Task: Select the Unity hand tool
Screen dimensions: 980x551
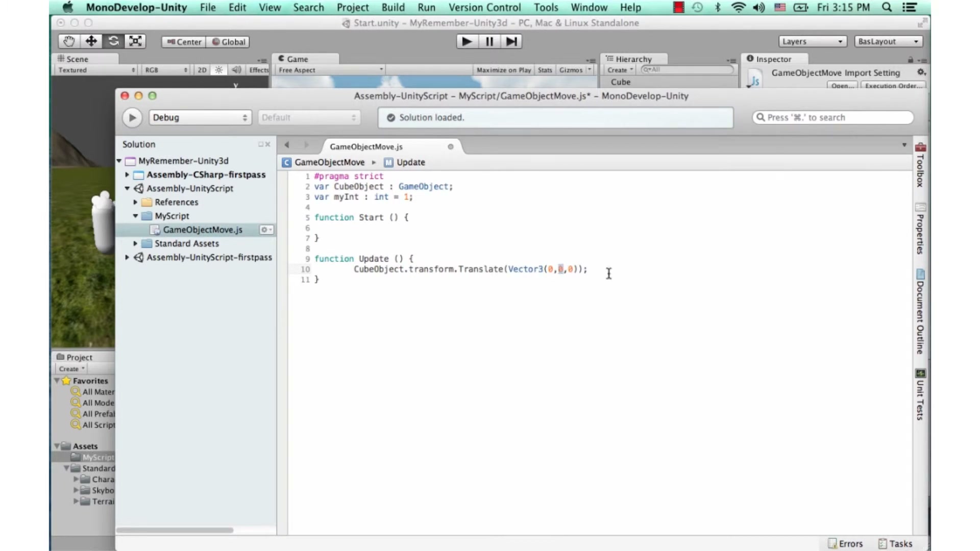Action: (69, 41)
